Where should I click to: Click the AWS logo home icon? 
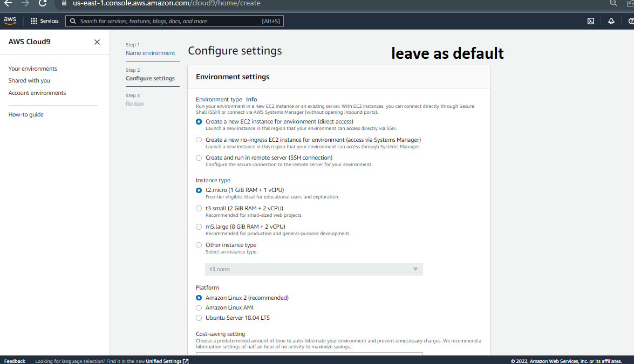[x=10, y=21]
